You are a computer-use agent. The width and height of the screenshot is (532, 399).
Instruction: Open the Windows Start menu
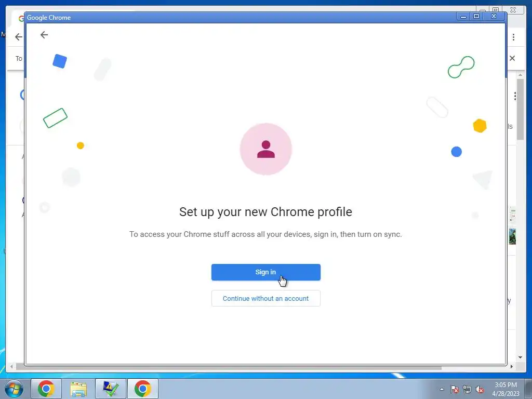click(14, 389)
